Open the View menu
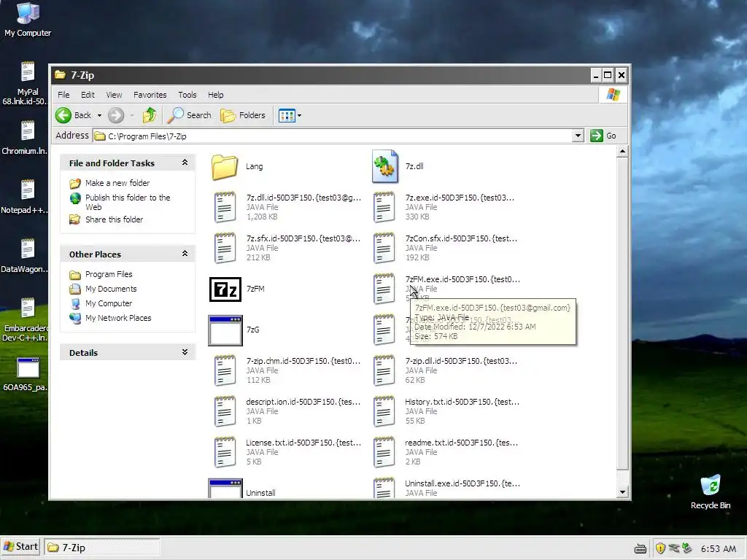Viewport: 747px width, 560px height. [x=114, y=95]
